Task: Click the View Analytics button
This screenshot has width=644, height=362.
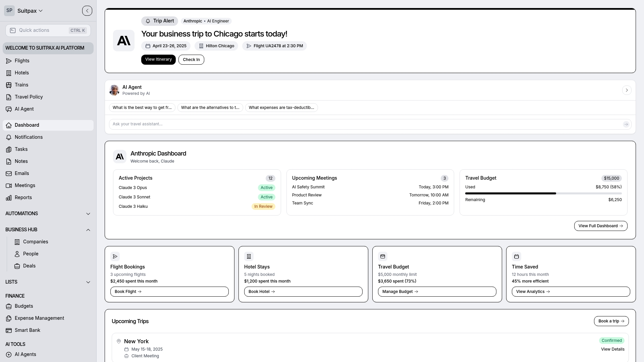Action: [571, 292]
